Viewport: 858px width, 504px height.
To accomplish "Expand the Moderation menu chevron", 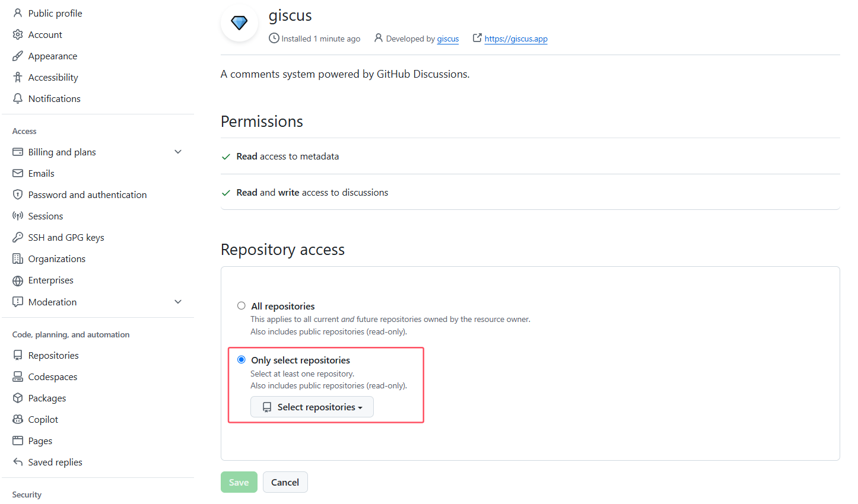I will [178, 302].
